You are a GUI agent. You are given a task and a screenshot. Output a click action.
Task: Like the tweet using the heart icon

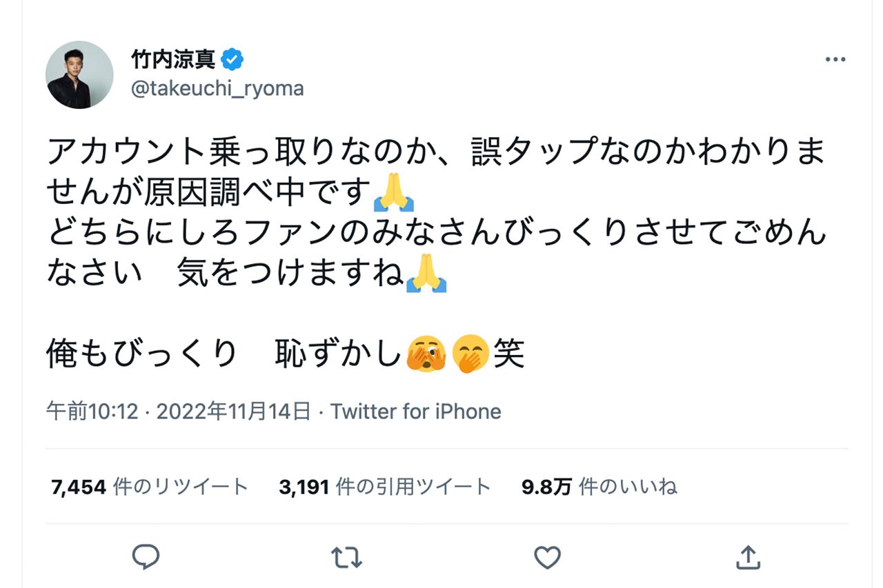click(546, 556)
